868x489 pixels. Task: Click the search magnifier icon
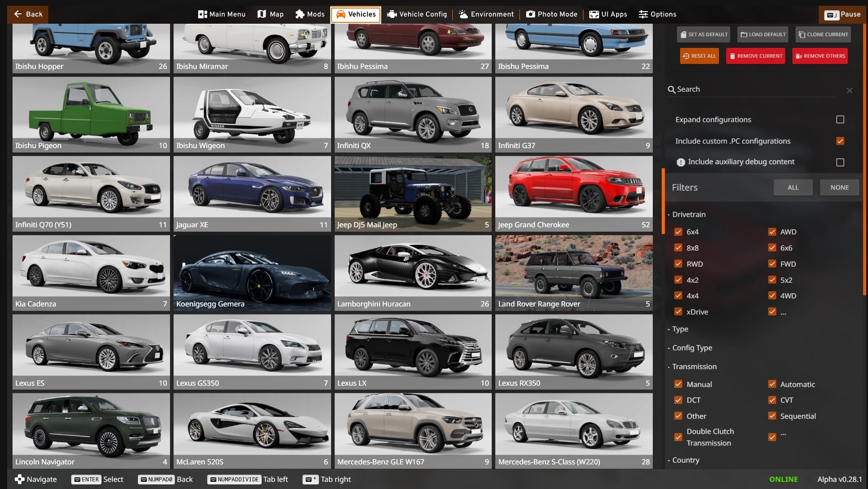(671, 89)
